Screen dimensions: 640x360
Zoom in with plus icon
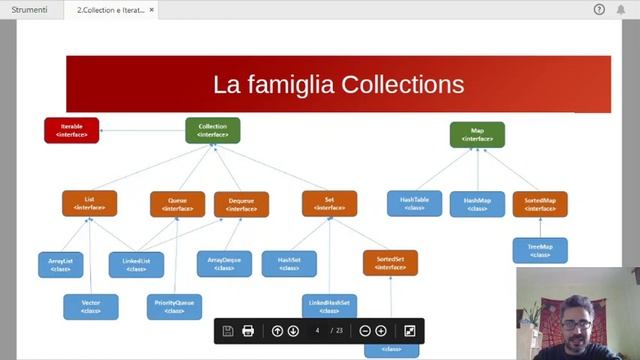[381, 331]
